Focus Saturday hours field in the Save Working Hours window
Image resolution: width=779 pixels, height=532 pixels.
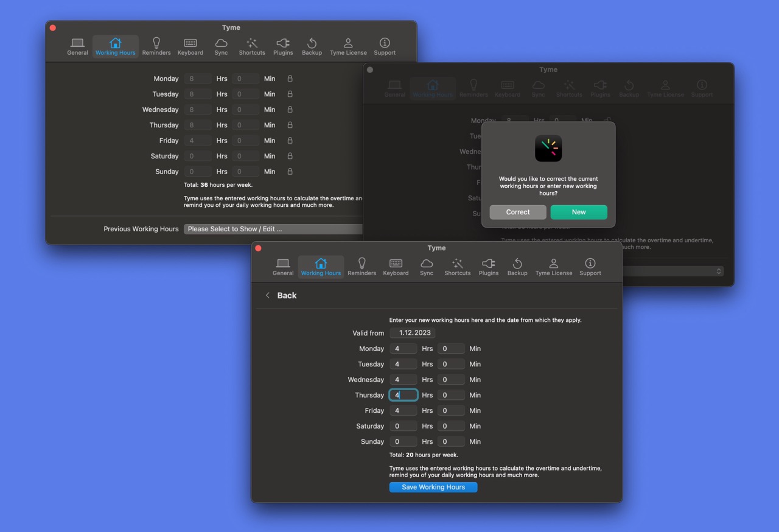tap(403, 426)
